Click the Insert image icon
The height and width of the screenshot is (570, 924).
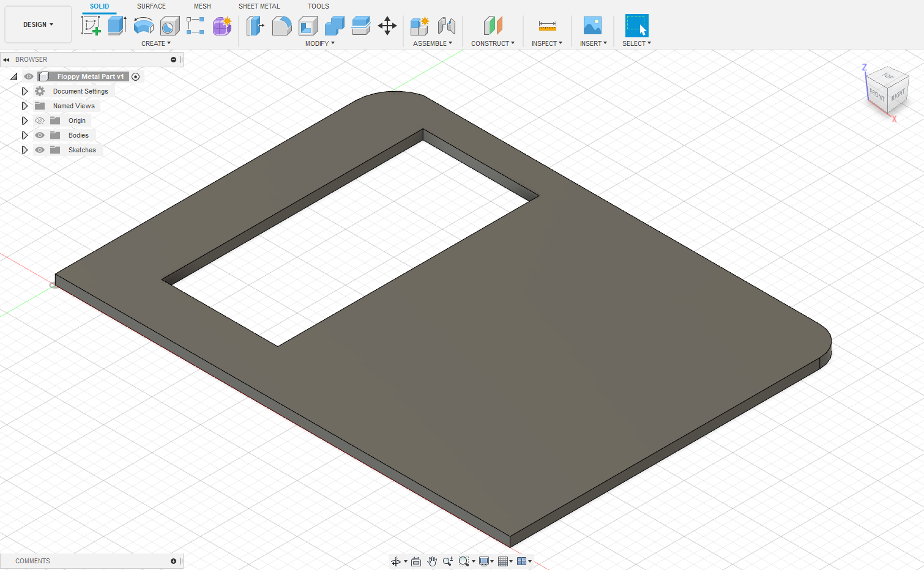point(592,26)
